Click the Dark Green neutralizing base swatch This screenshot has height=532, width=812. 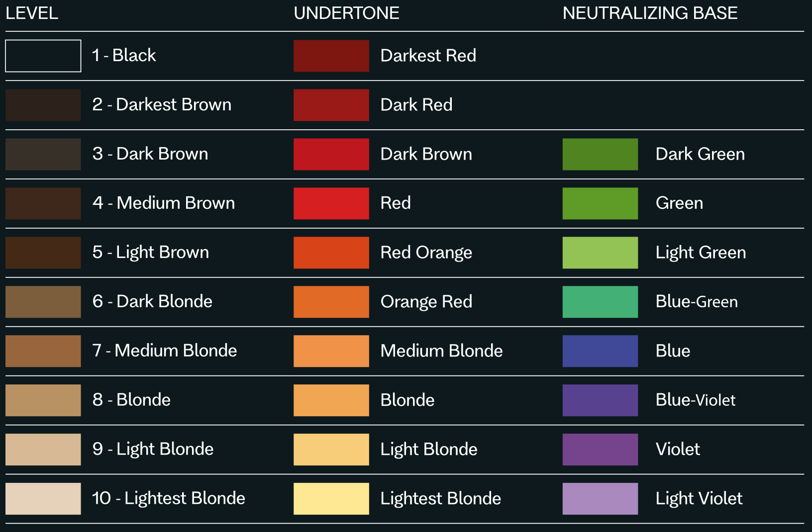(600, 154)
